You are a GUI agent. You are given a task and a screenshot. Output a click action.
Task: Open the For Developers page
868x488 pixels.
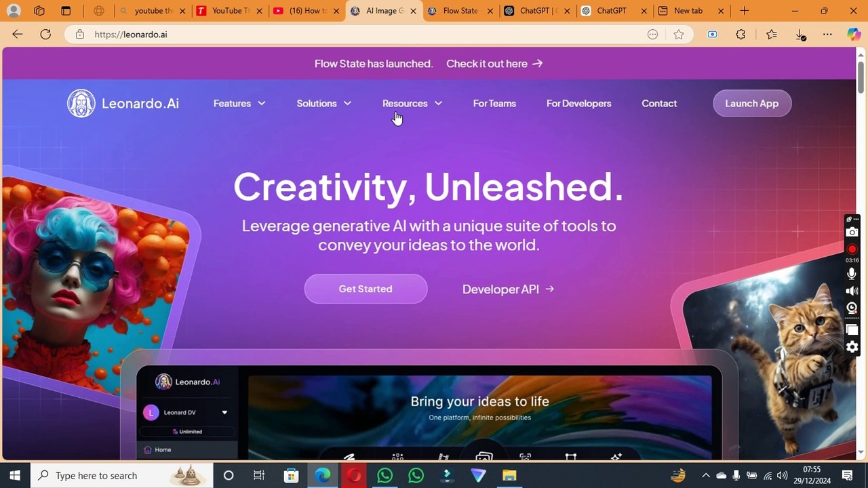[x=579, y=104]
